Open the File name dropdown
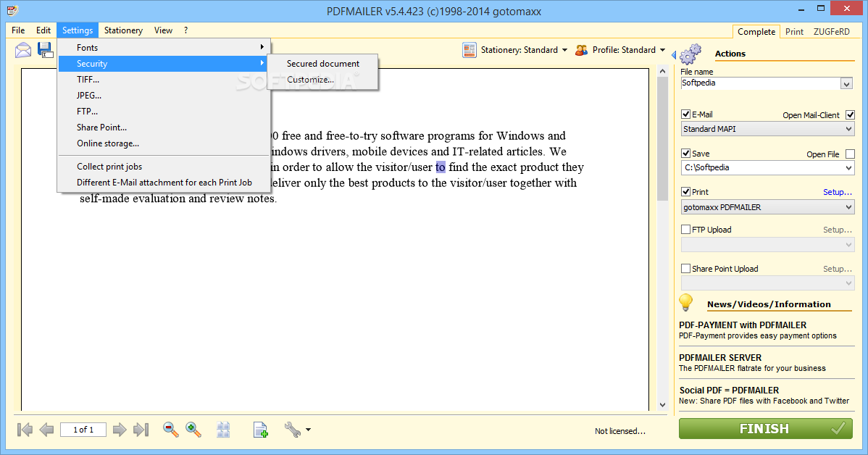Viewport: 868px width, 455px height. tap(846, 83)
